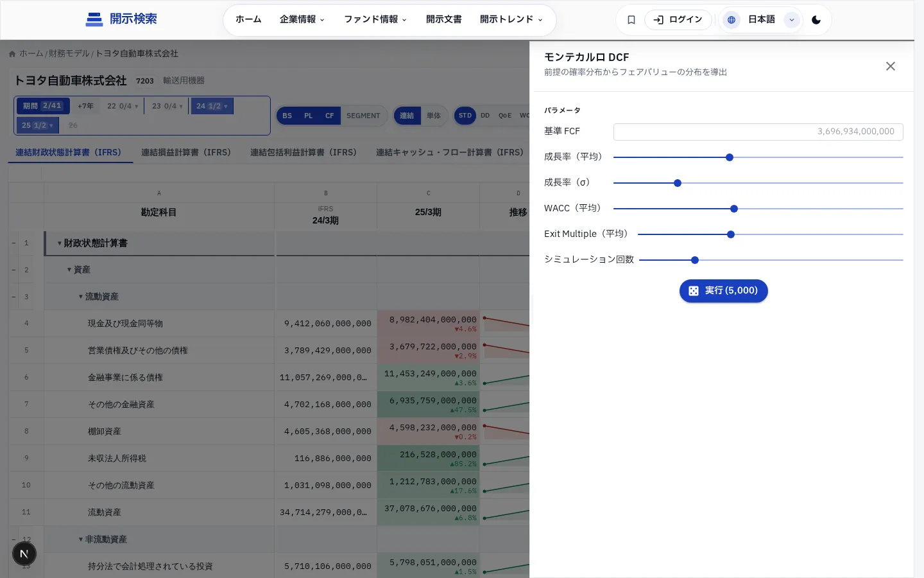Click the minus icon beside row 3

[13, 297]
